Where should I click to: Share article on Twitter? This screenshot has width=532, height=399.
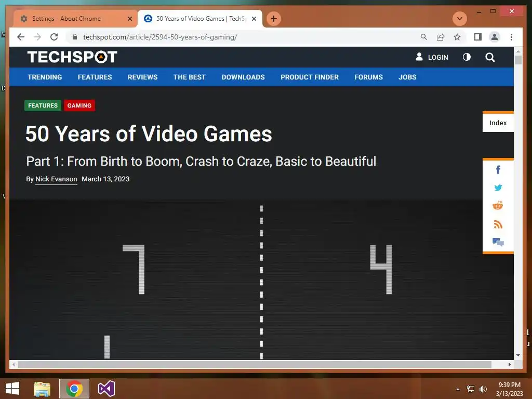click(x=498, y=188)
